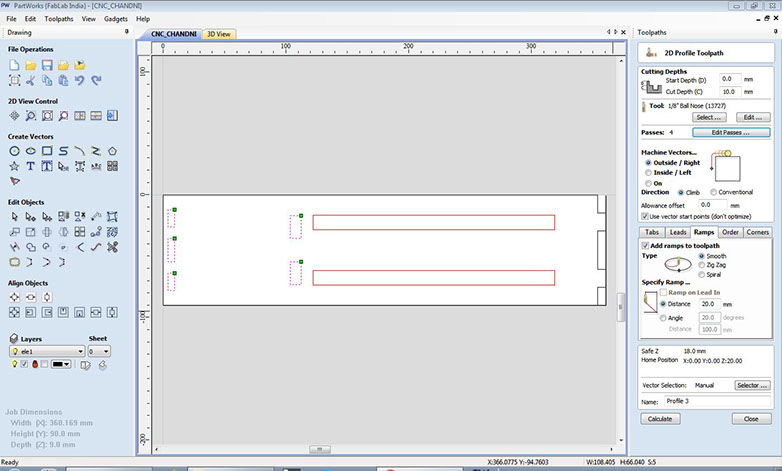Click the Redo arrow icon
This screenshot has width=782, height=471.
(x=96, y=80)
